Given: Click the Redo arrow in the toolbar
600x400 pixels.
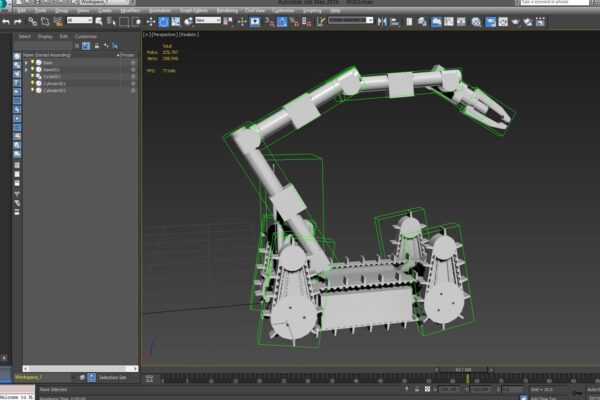Looking at the screenshot, I should click(18, 22).
